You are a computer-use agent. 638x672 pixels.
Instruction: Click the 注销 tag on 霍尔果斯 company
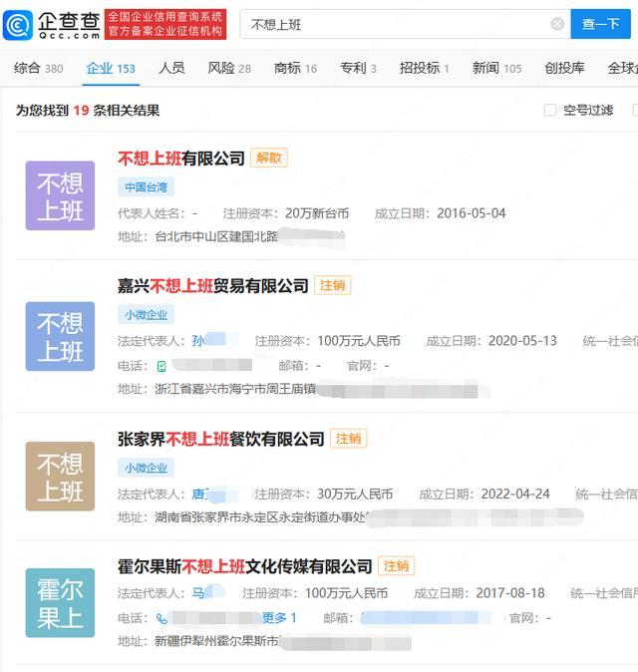396,565
